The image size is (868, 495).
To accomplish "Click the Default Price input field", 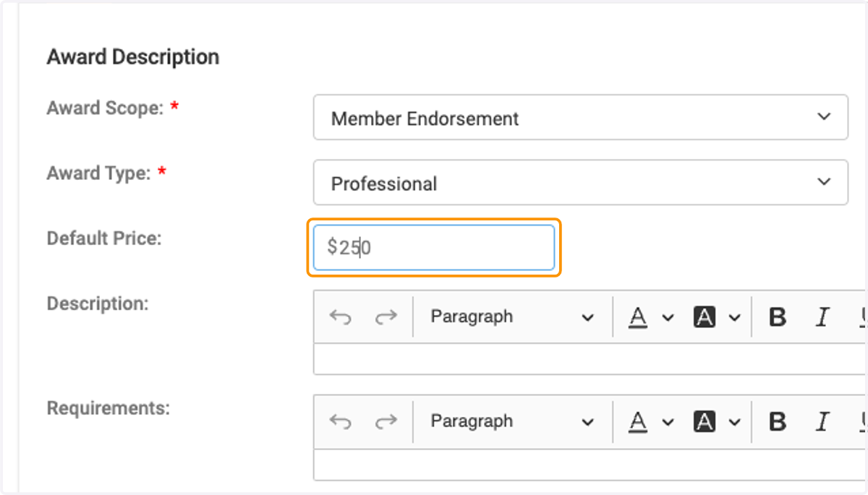I will coord(434,248).
